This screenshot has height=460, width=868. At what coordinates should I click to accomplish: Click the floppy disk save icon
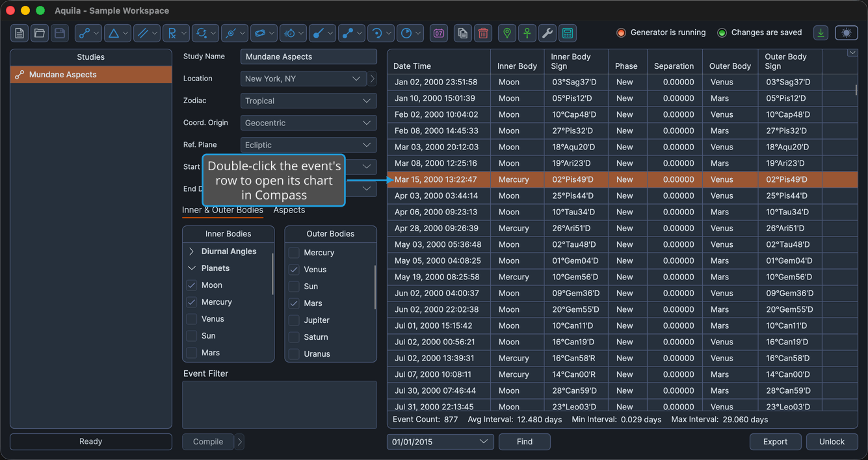point(60,33)
